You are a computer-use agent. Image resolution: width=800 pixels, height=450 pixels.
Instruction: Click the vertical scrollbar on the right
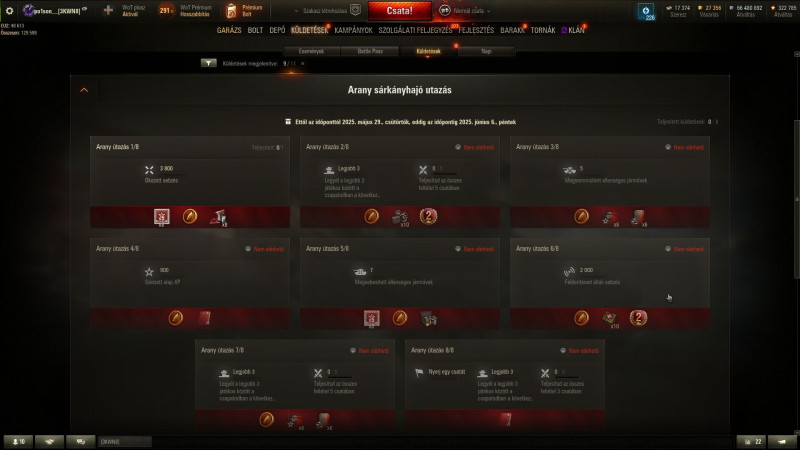pyautogui.click(x=796, y=199)
